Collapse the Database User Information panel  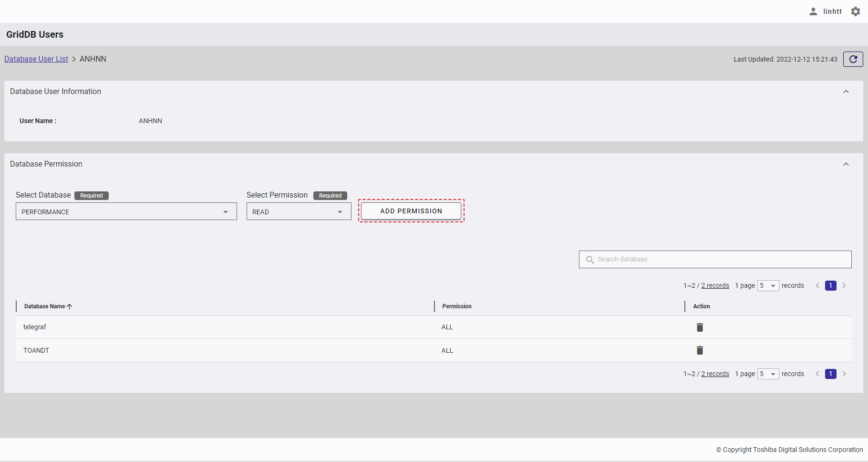tap(846, 92)
